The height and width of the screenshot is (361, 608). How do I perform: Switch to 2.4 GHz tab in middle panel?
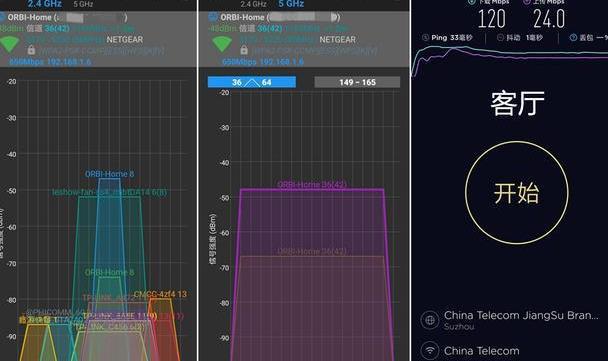click(x=253, y=4)
